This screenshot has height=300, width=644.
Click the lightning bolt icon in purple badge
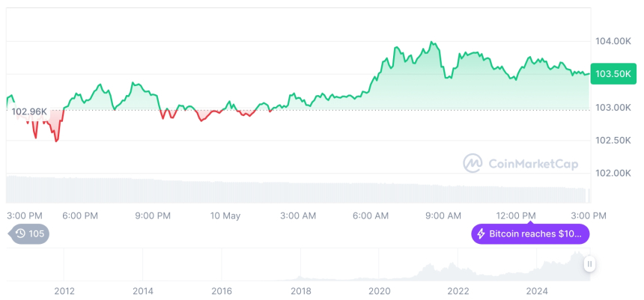click(481, 234)
